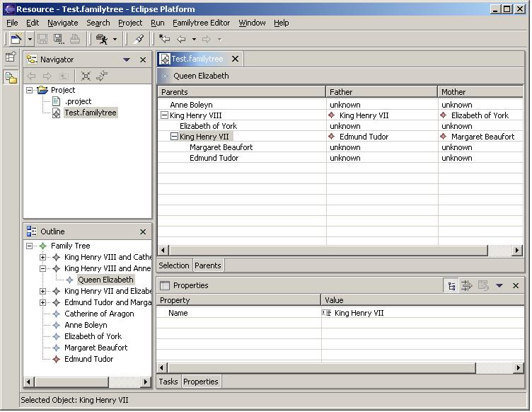The image size is (532, 412).
Task: Click Navigator's Forward arrow icon
Action: click(47, 76)
